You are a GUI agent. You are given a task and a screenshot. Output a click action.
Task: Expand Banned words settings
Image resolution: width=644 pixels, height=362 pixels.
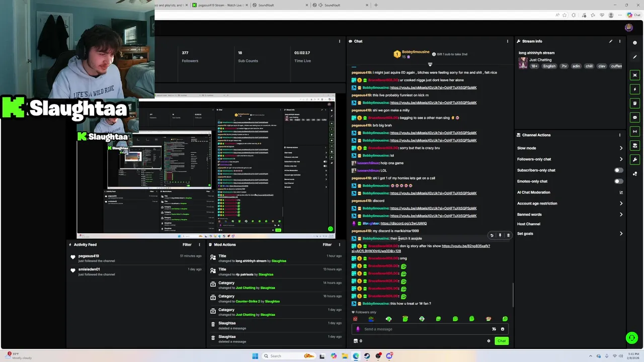[570, 215]
